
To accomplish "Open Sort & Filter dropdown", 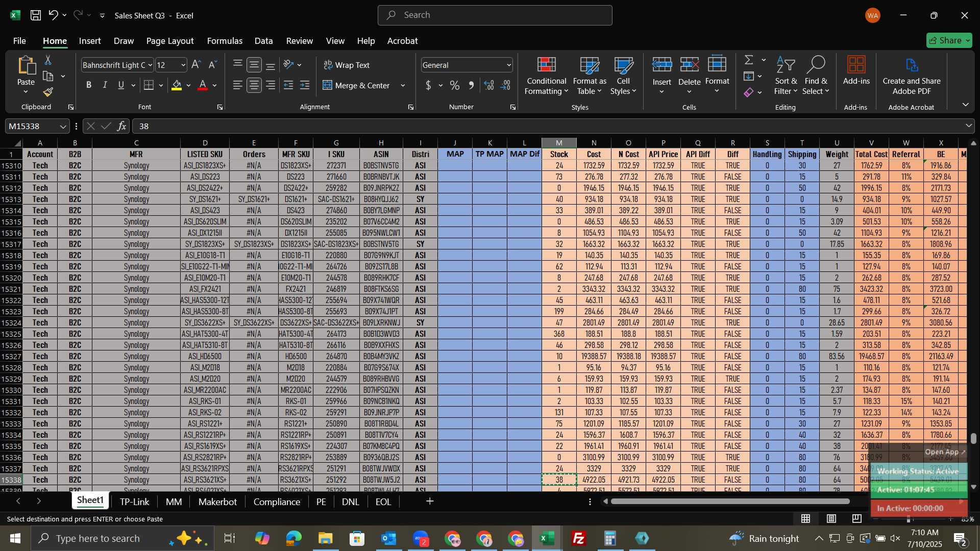I will pyautogui.click(x=786, y=76).
